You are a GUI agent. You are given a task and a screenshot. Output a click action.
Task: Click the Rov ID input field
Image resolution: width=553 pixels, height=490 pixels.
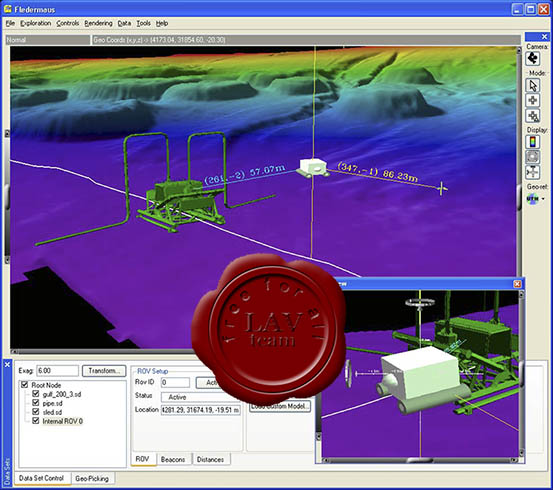(x=175, y=382)
